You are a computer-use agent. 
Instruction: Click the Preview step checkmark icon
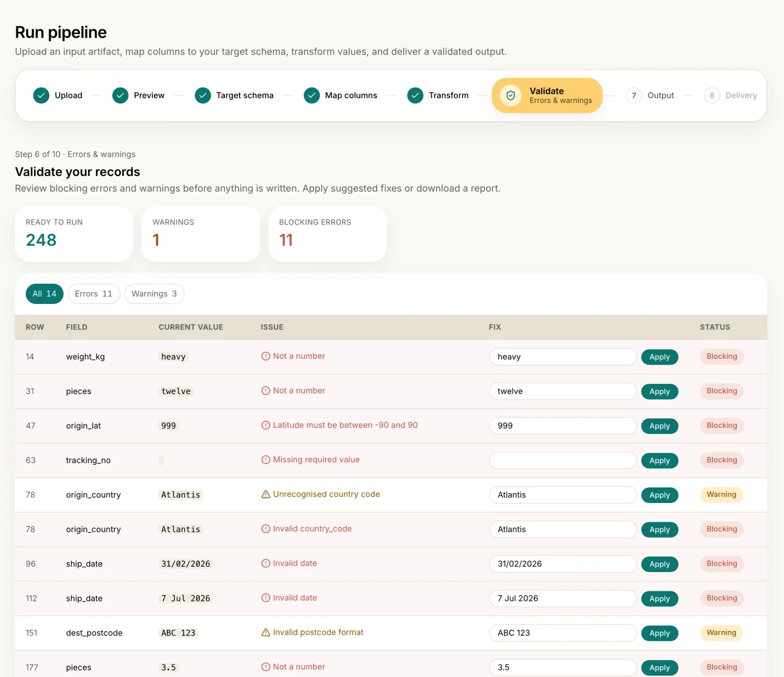point(120,96)
